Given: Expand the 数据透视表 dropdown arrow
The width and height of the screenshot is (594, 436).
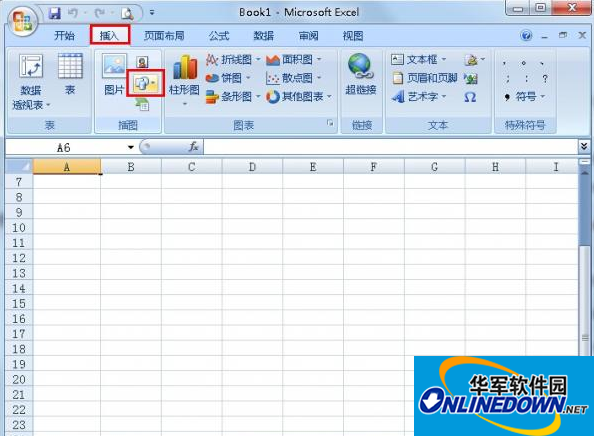Looking at the screenshot, I should [x=48, y=105].
